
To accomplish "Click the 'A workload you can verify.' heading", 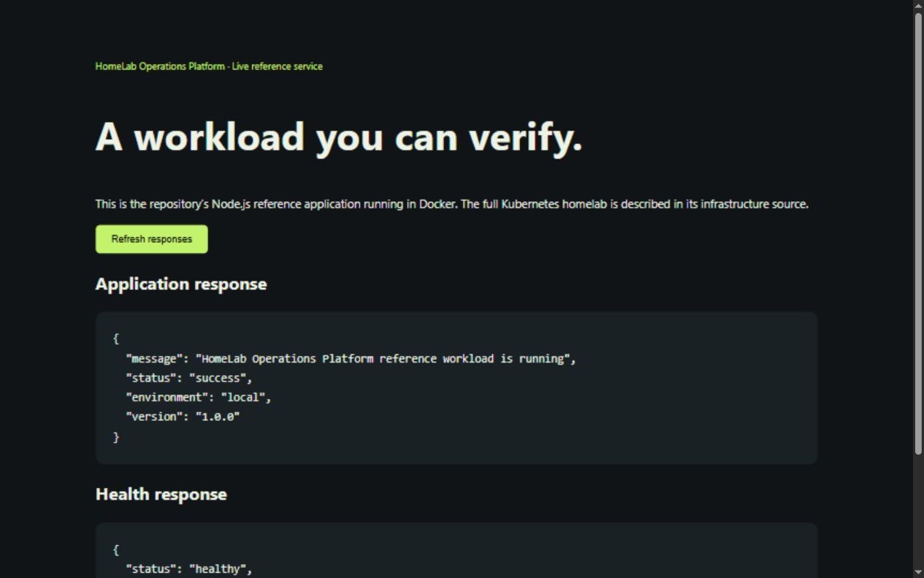I will [339, 137].
